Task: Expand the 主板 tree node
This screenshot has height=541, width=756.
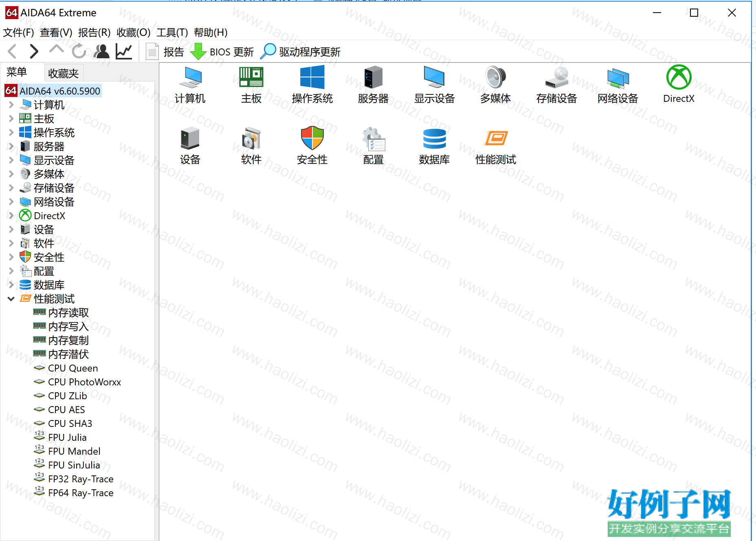Action: [11, 119]
